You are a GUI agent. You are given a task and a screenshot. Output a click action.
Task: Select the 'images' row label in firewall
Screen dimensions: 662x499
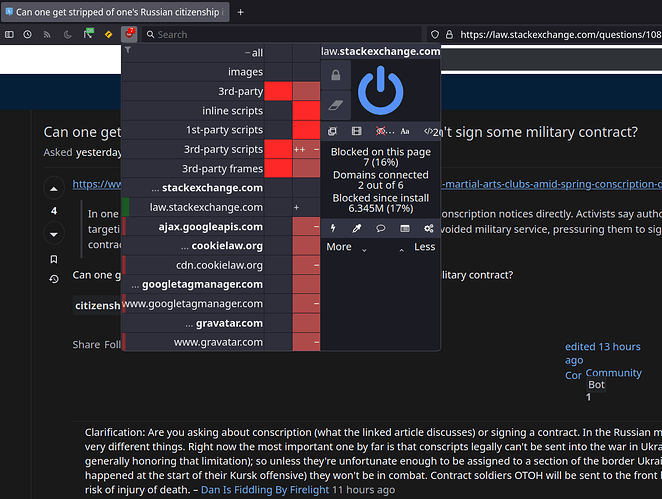coord(193,72)
